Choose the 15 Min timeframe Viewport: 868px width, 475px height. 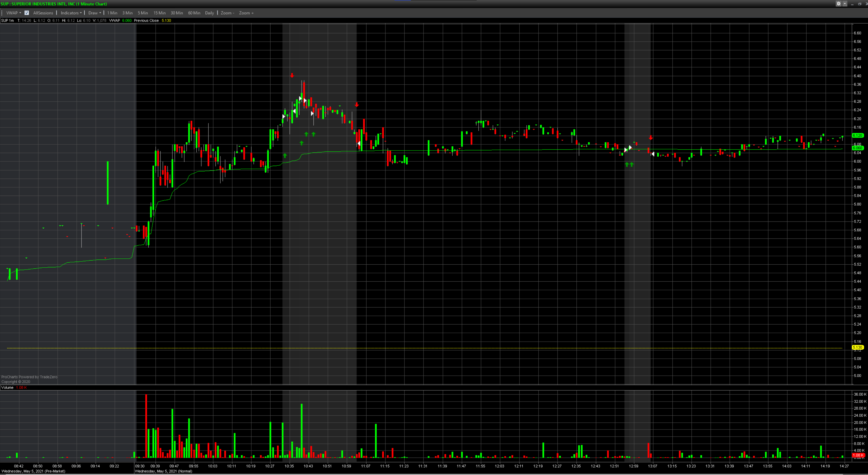159,13
